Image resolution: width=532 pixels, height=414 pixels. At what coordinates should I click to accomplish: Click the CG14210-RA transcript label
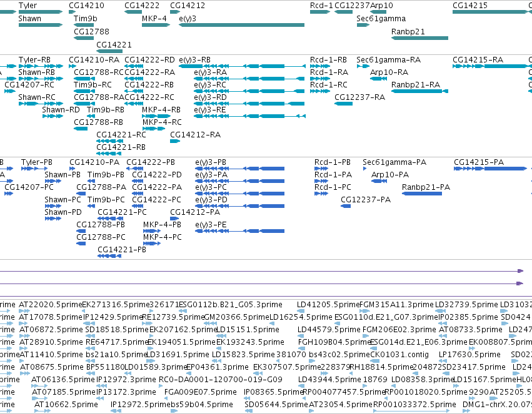[x=94, y=60]
